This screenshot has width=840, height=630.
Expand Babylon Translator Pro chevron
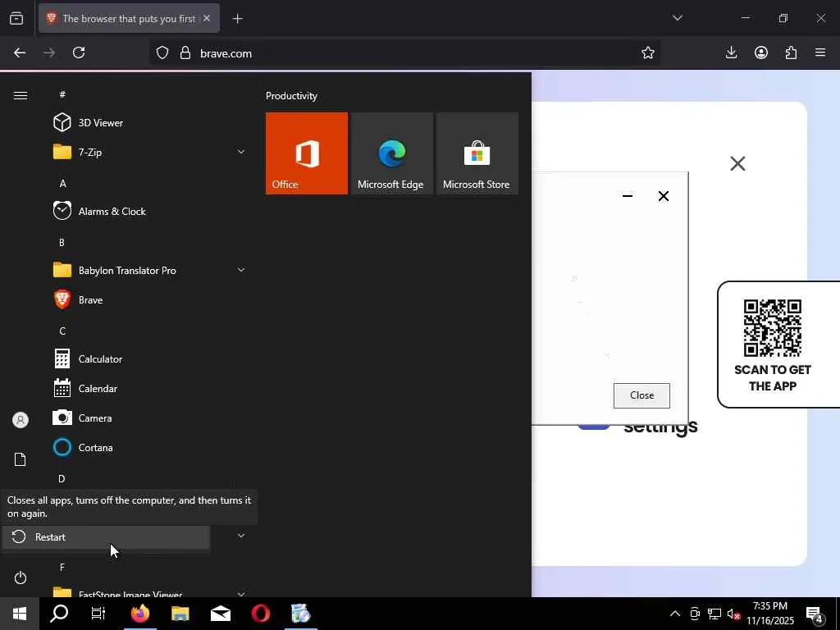click(x=241, y=270)
